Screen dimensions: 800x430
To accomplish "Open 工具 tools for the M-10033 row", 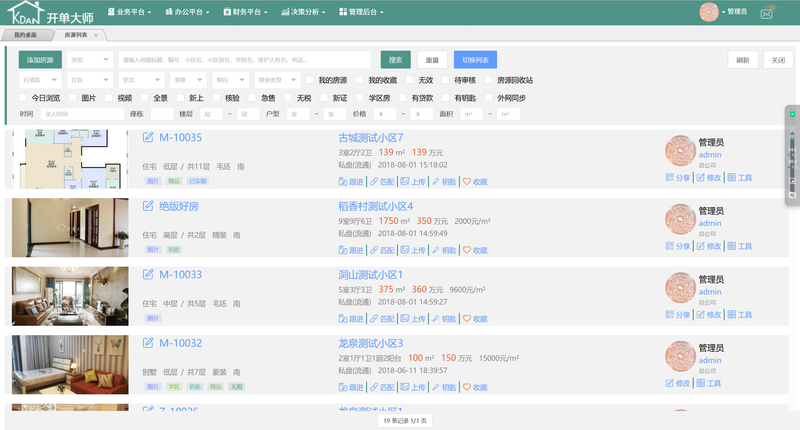I will point(740,314).
